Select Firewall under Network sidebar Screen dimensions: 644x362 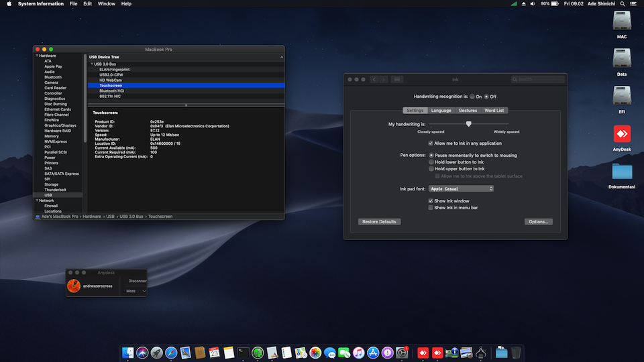point(52,206)
